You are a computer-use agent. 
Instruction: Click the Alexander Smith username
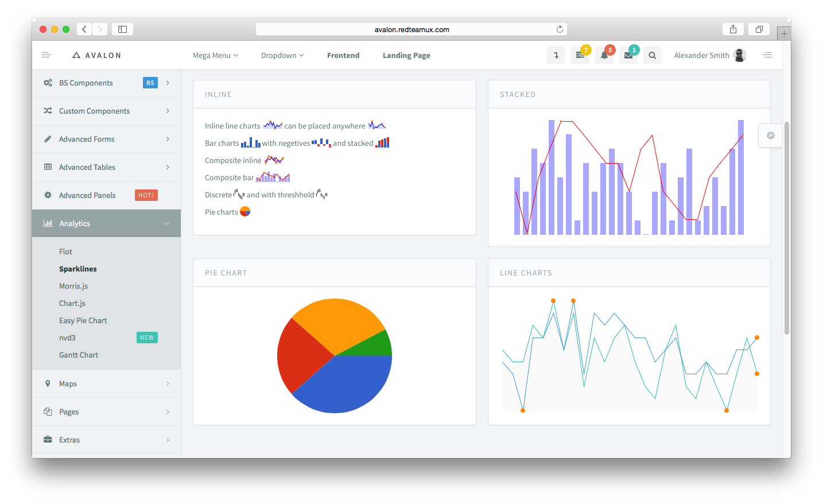coord(701,55)
